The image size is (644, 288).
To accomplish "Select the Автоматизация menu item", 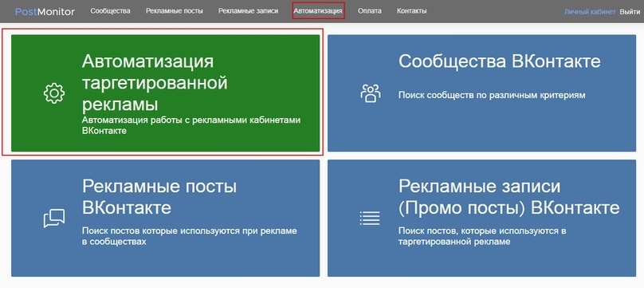I will click(x=318, y=11).
